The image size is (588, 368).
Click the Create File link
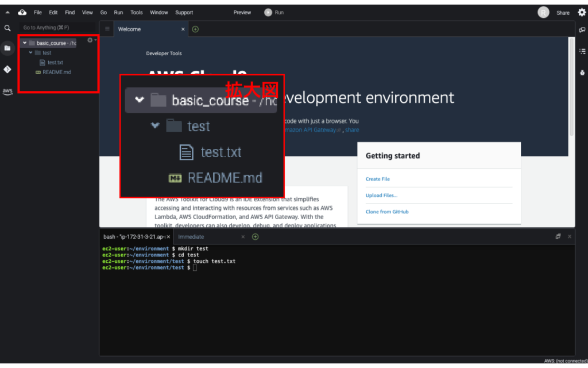coord(378,179)
